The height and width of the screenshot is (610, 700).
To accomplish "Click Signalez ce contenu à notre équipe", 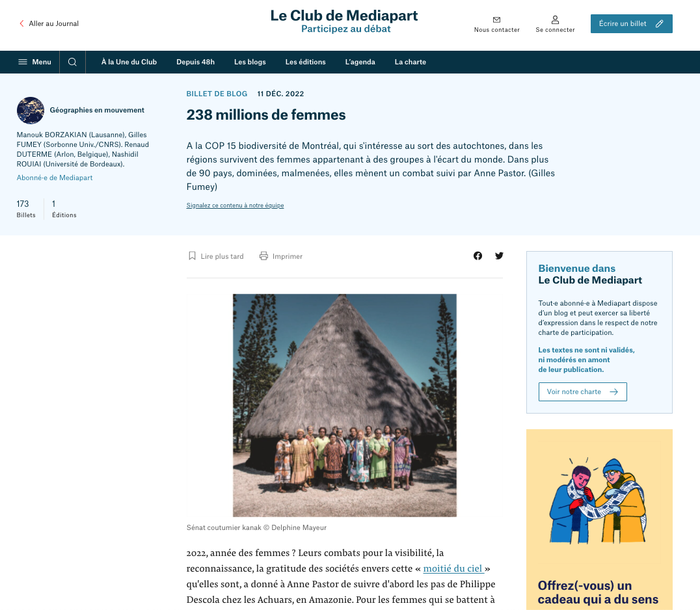I will click(236, 206).
